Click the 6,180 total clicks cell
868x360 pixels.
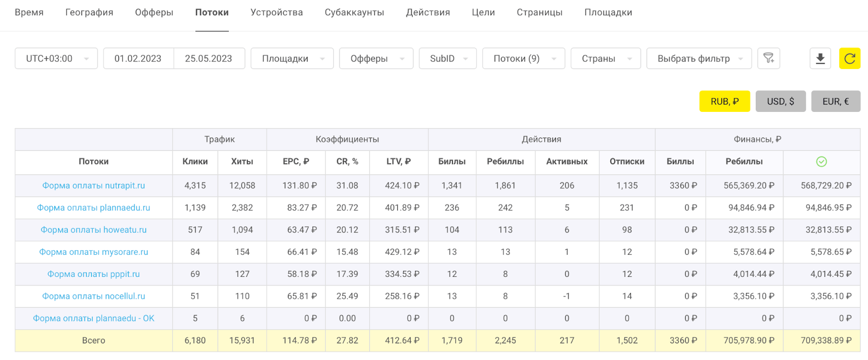click(195, 340)
